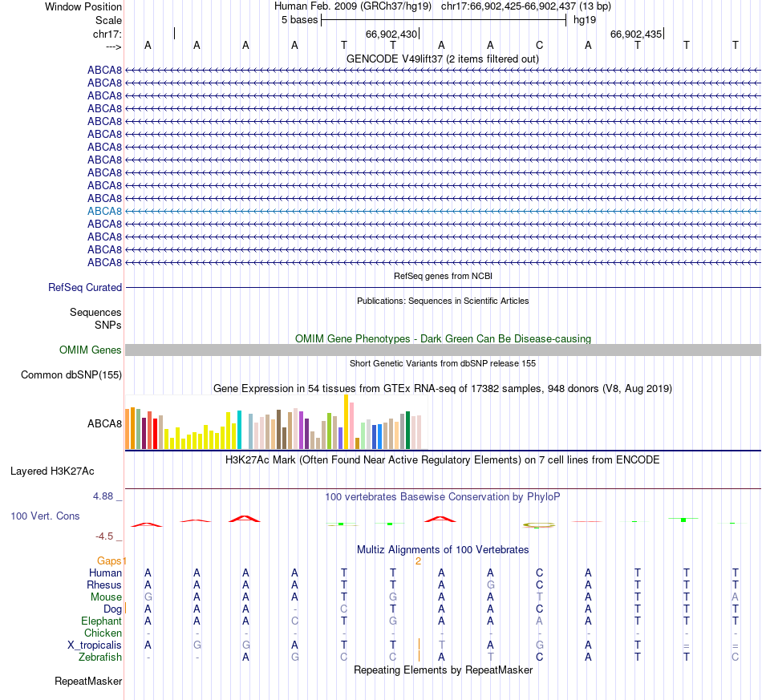Viewport: 762px width, 700px height.
Task: Click the Scale label
Action: click(108, 20)
